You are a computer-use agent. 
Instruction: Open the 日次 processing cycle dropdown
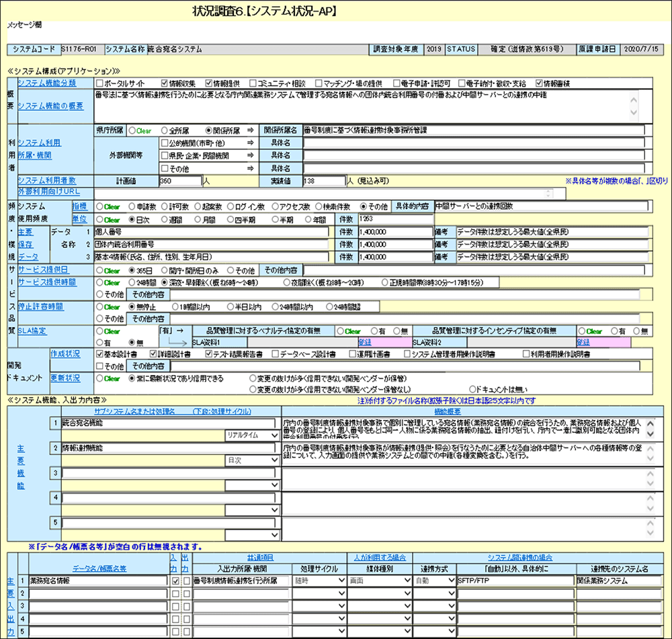[x=253, y=460]
